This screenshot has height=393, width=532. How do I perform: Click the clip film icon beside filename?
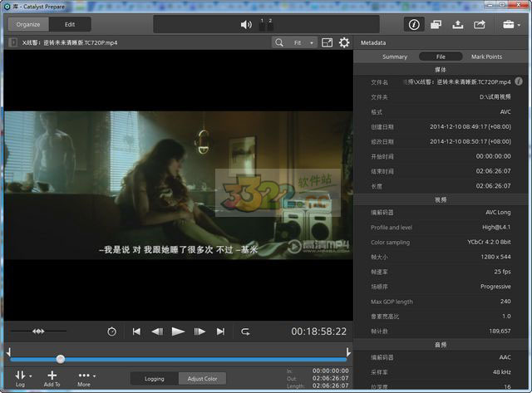click(x=13, y=42)
